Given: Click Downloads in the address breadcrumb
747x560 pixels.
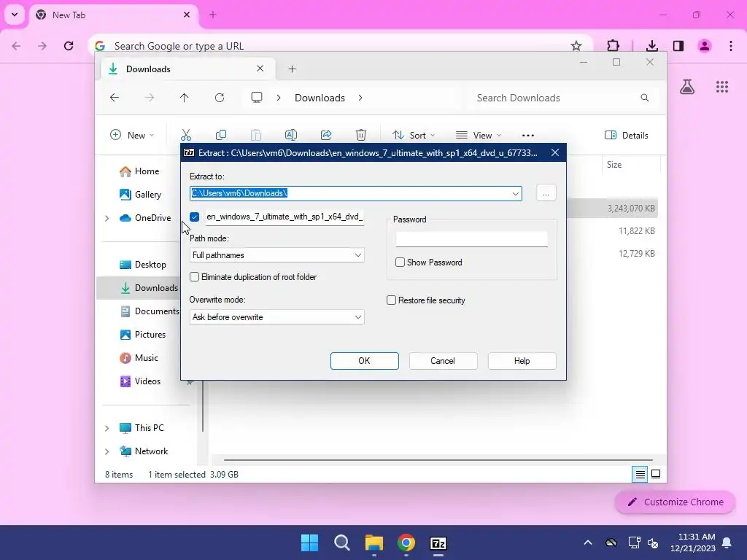Looking at the screenshot, I should click(320, 98).
